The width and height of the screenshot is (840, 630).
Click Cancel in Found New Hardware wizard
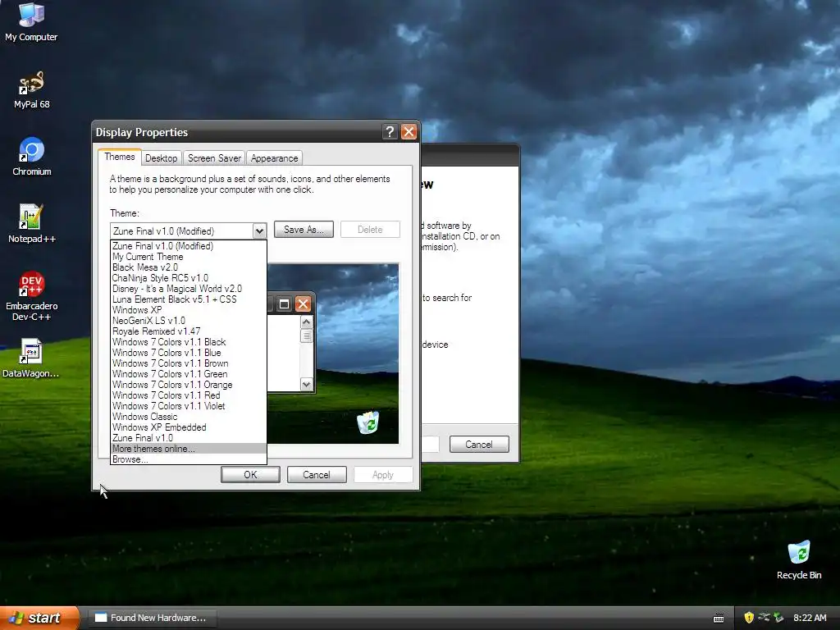coord(479,444)
